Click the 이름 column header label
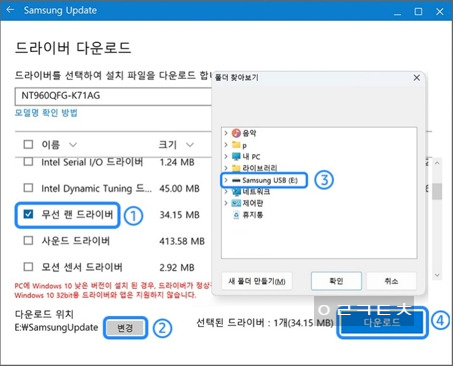The height and width of the screenshot is (366, 454). (50, 145)
